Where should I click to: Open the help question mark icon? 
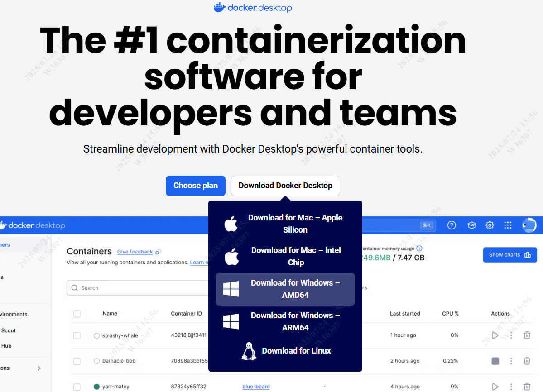pyautogui.click(x=452, y=225)
